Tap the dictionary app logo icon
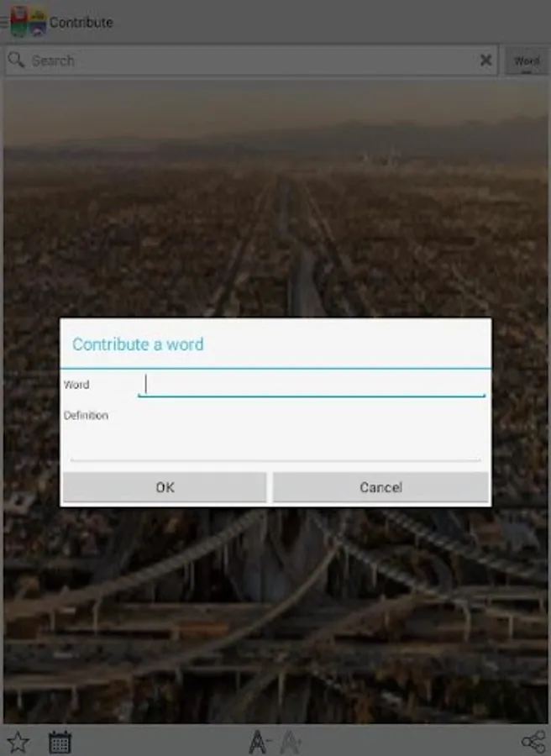The image size is (551, 756). click(29, 22)
